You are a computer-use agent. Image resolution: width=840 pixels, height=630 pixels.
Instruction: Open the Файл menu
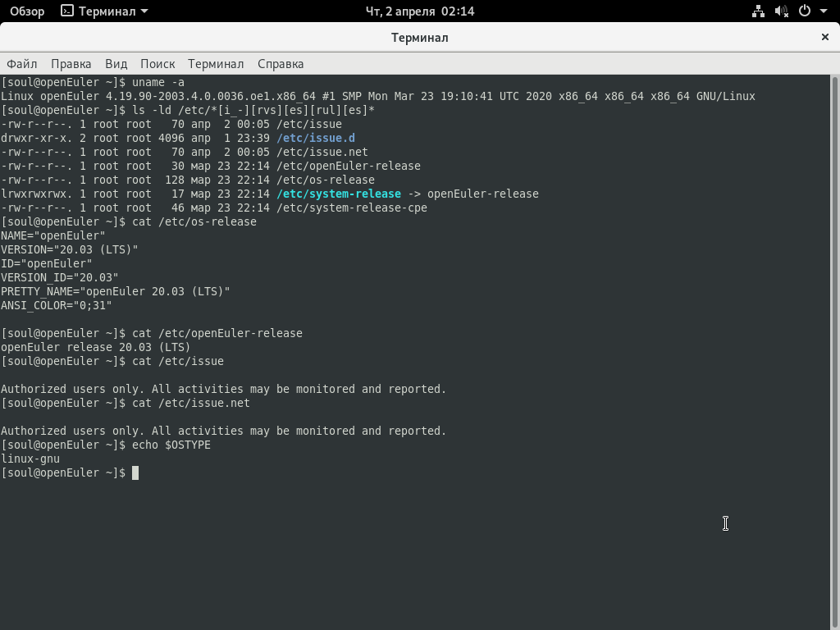click(x=22, y=64)
